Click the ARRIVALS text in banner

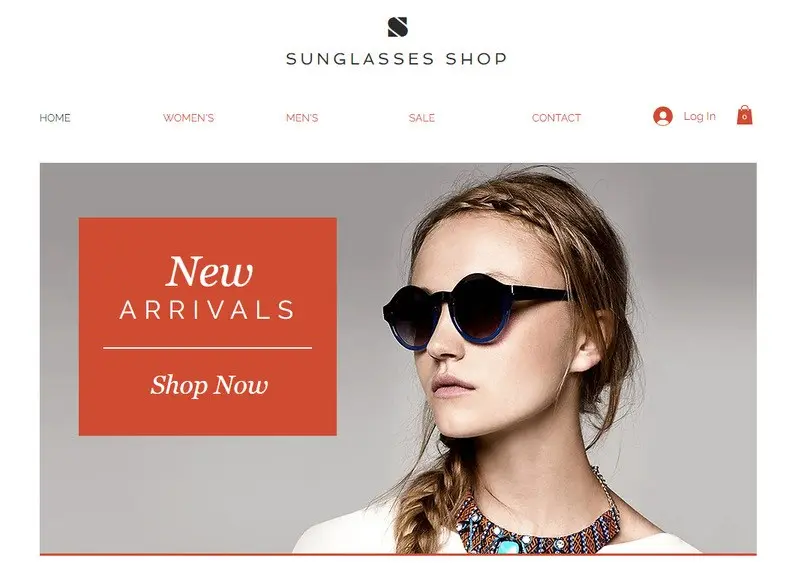point(207,310)
